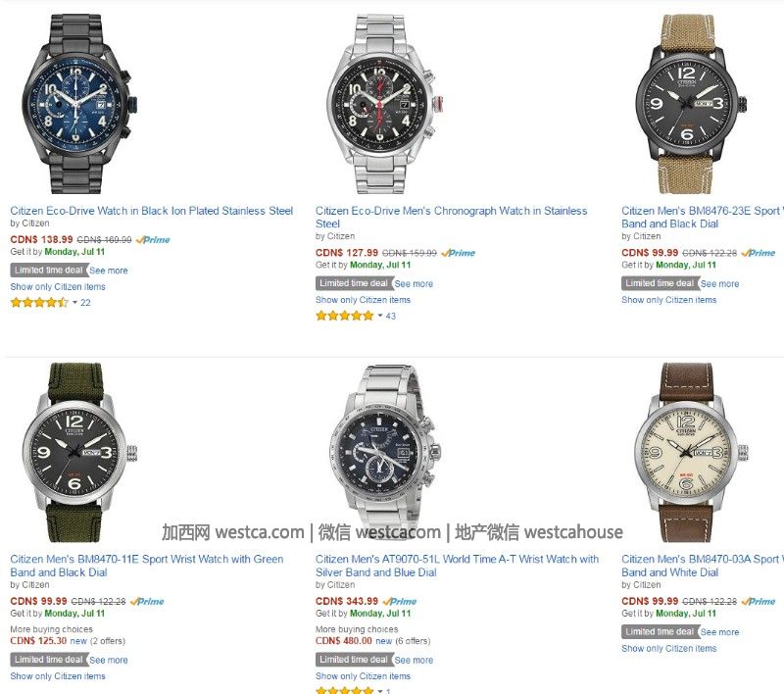Click See more beside the CDN$ 127.99 deal
Screen dimensions: 784x694
click(414, 284)
